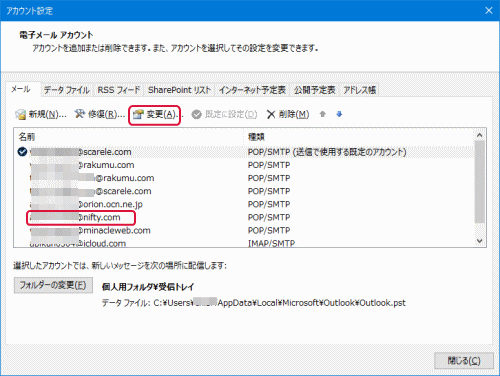This screenshot has width=500, height=376.
Task: Click the 既定に設定(D) checkmark icon
Action: pos(196,114)
